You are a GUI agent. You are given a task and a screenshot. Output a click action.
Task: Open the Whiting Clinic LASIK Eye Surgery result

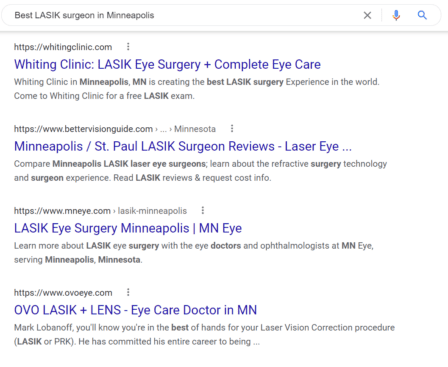(167, 64)
